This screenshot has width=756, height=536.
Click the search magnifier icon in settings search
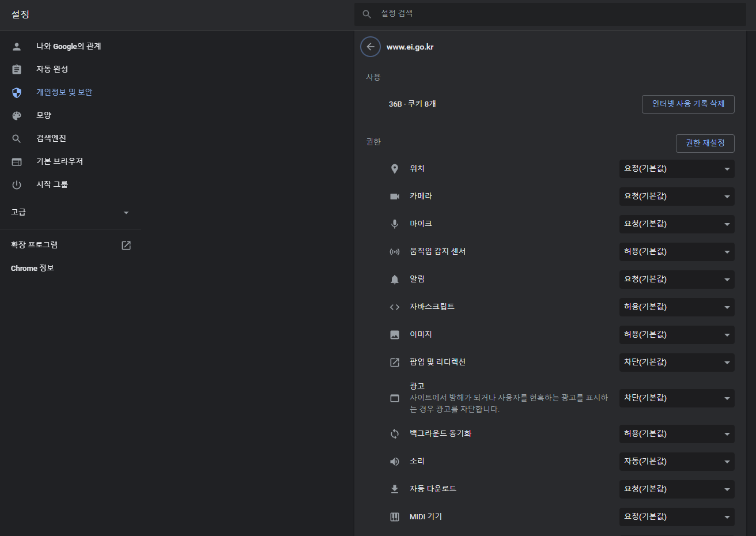pos(367,14)
